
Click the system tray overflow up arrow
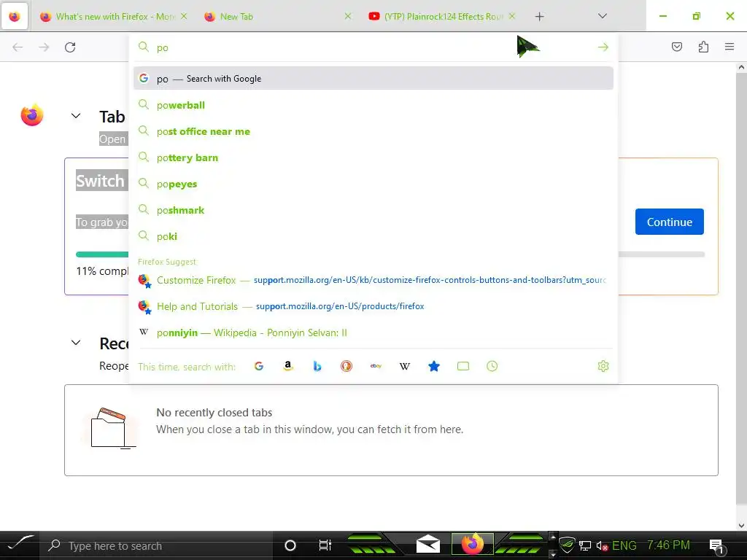[x=553, y=537]
